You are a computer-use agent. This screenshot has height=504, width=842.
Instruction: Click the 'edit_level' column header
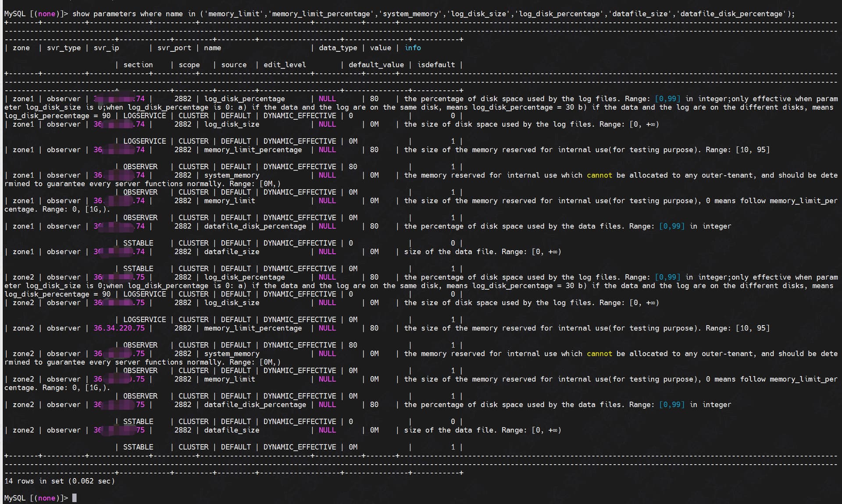pyautogui.click(x=285, y=65)
